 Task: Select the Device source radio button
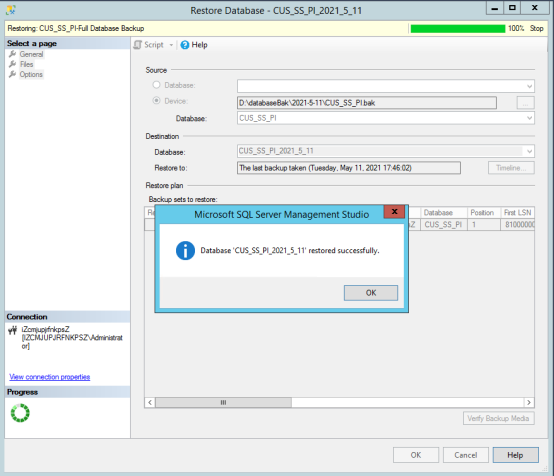pos(156,101)
